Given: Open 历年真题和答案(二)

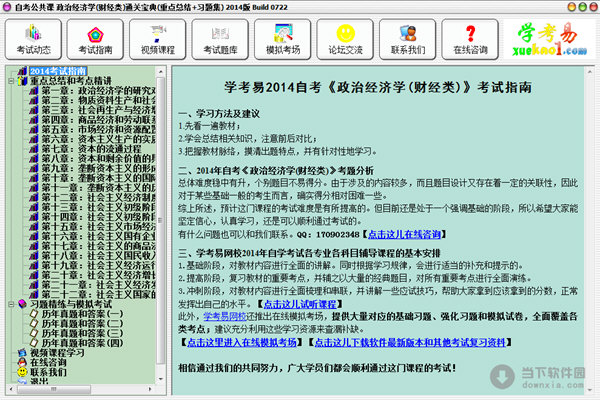Looking at the screenshot, I should point(82,324).
